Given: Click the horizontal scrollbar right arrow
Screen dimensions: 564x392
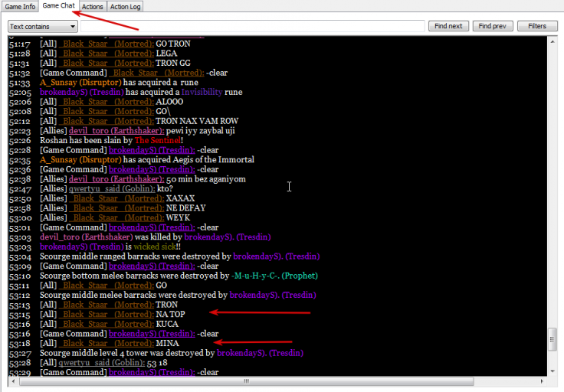Looking at the screenshot, I should pyautogui.click(x=542, y=381).
